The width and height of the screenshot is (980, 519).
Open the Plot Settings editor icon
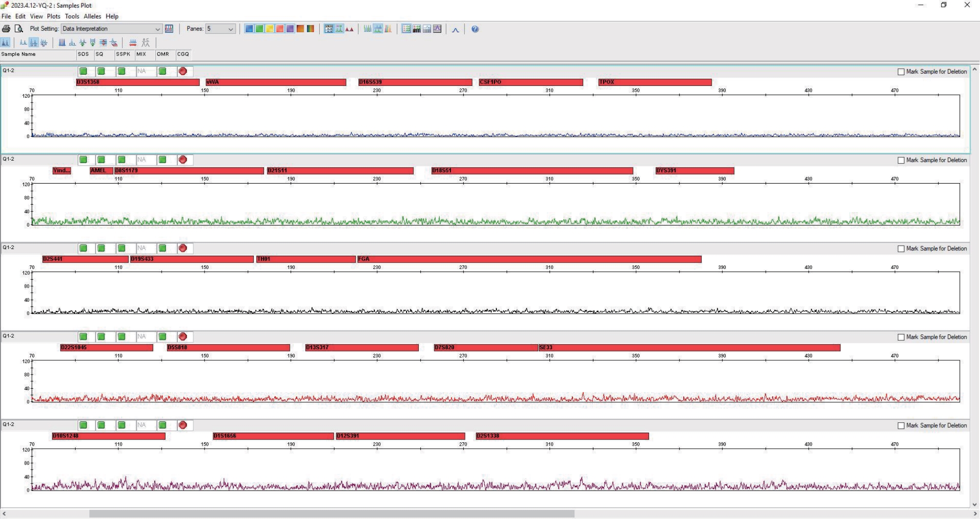pos(169,29)
